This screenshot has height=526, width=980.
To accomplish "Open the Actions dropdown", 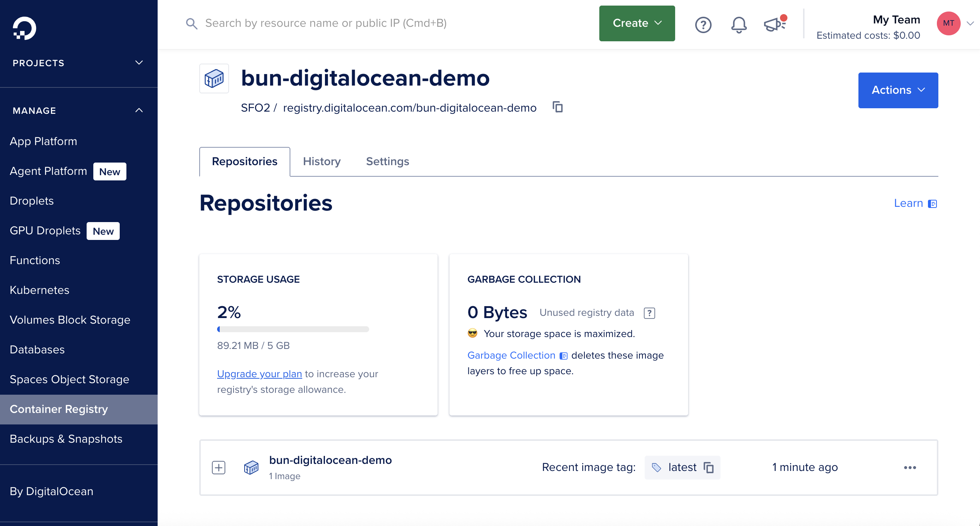I will (x=898, y=90).
